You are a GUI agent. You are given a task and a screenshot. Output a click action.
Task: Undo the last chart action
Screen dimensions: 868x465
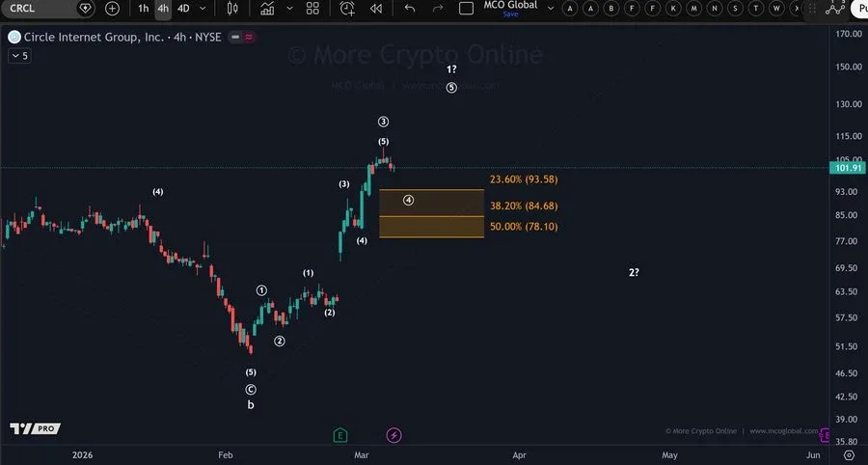click(410, 9)
